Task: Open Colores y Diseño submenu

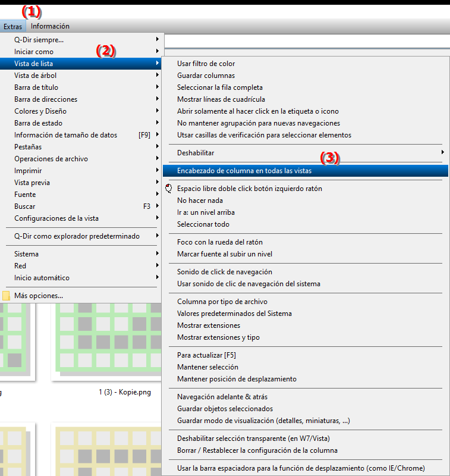Action: click(x=81, y=111)
